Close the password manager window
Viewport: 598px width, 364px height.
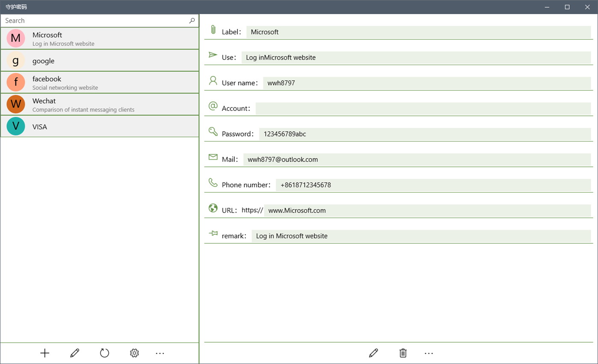(x=587, y=7)
